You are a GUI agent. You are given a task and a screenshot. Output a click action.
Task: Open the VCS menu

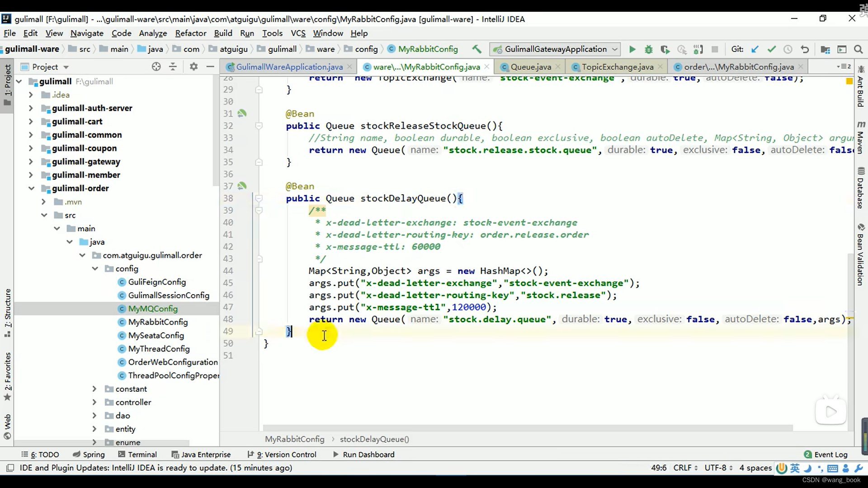point(298,33)
